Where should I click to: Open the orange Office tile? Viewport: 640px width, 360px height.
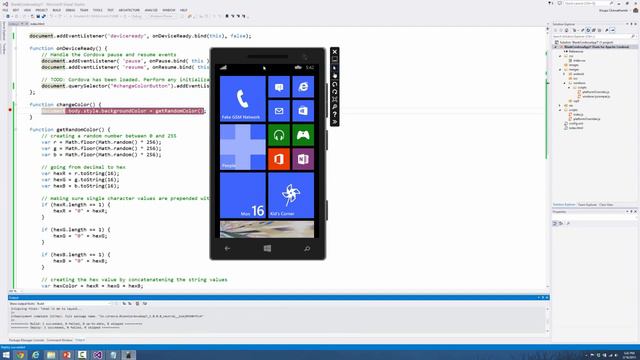pos(279,159)
